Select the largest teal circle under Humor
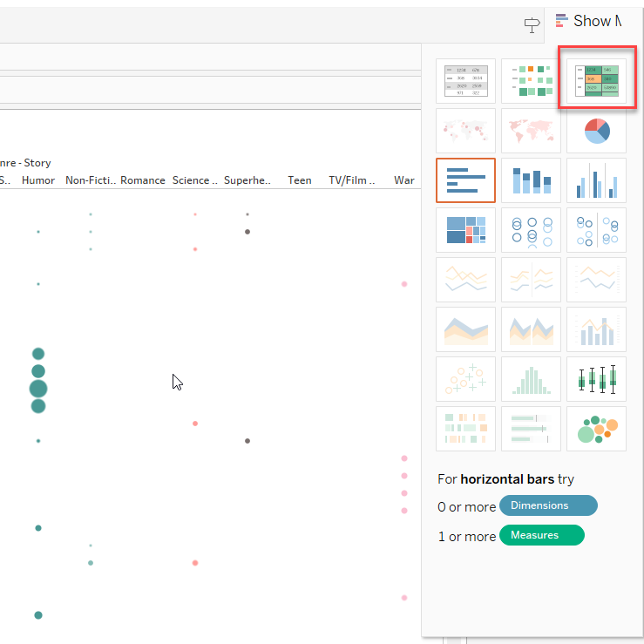The height and width of the screenshot is (644, 644). click(x=38, y=389)
